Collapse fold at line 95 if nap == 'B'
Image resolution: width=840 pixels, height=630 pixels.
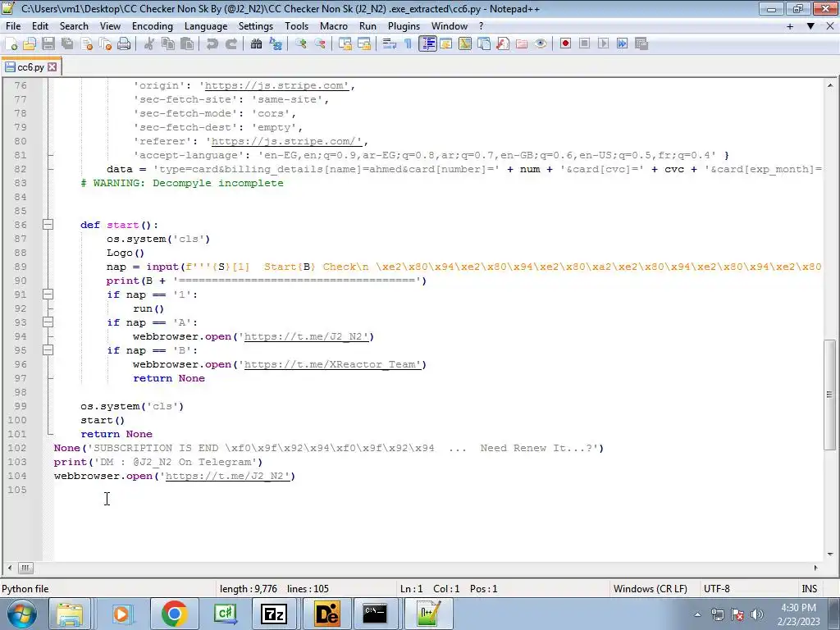(x=48, y=349)
